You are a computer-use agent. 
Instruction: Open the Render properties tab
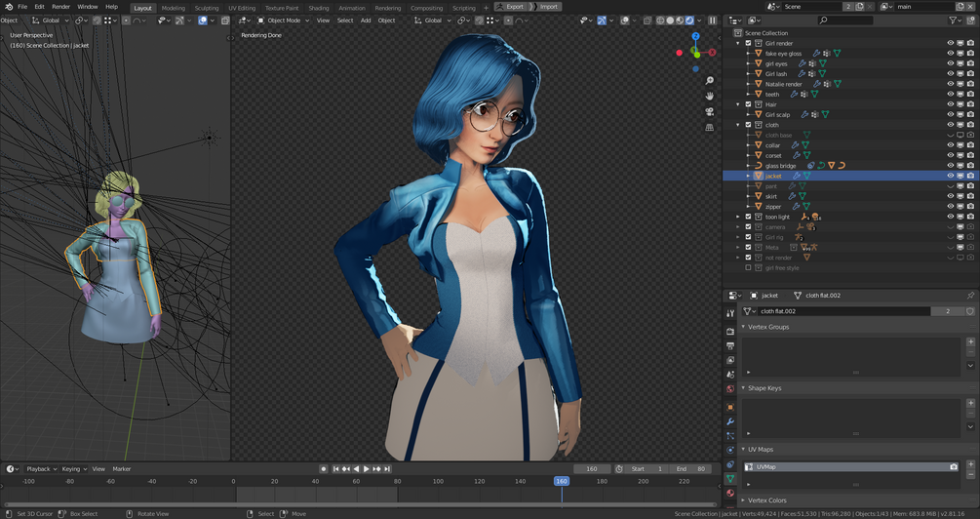[730, 331]
